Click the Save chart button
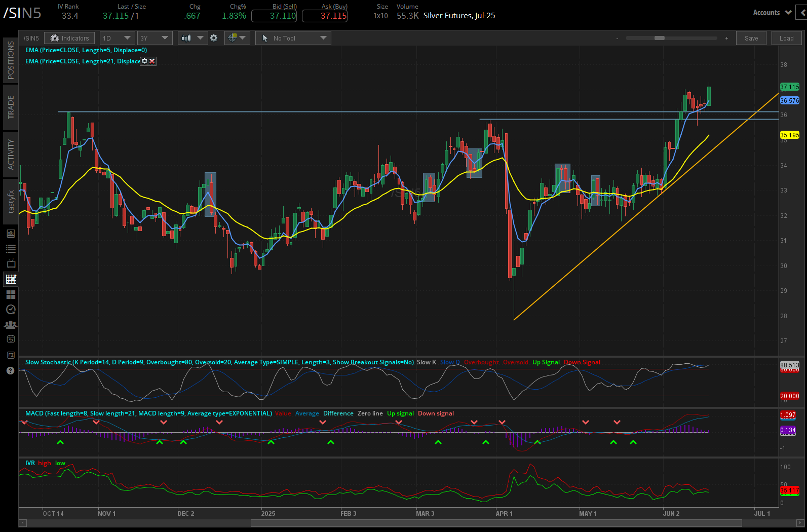 [751, 38]
